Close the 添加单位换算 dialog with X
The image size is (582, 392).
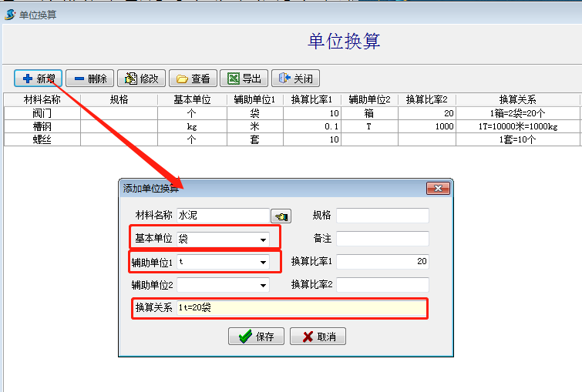(x=439, y=188)
